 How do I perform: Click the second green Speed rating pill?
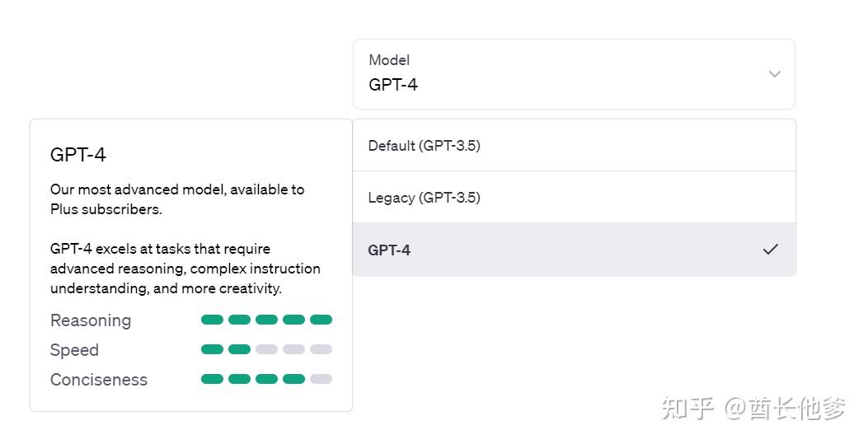239,349
